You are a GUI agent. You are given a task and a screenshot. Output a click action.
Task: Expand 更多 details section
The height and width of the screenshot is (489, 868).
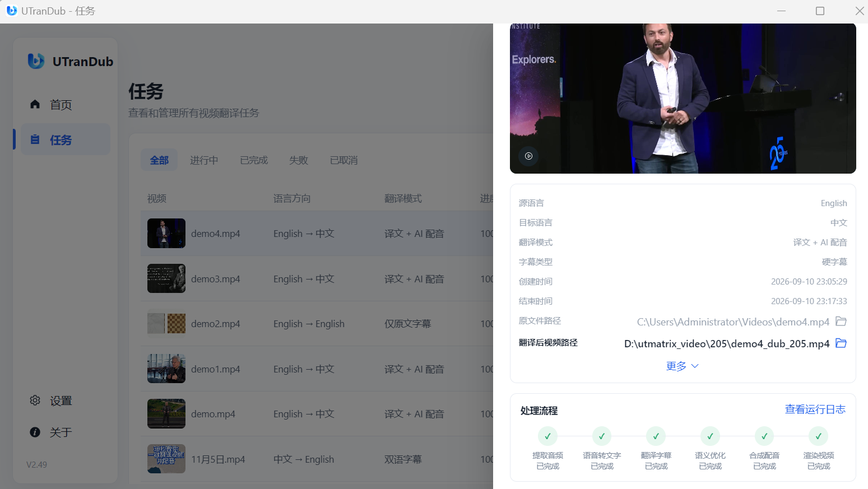click(683, 366)
